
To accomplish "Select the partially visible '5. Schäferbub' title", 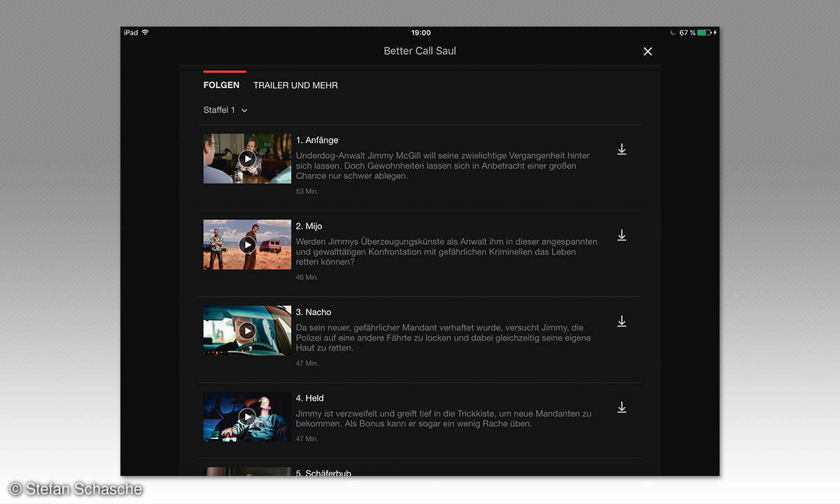I will coord(323,473).
